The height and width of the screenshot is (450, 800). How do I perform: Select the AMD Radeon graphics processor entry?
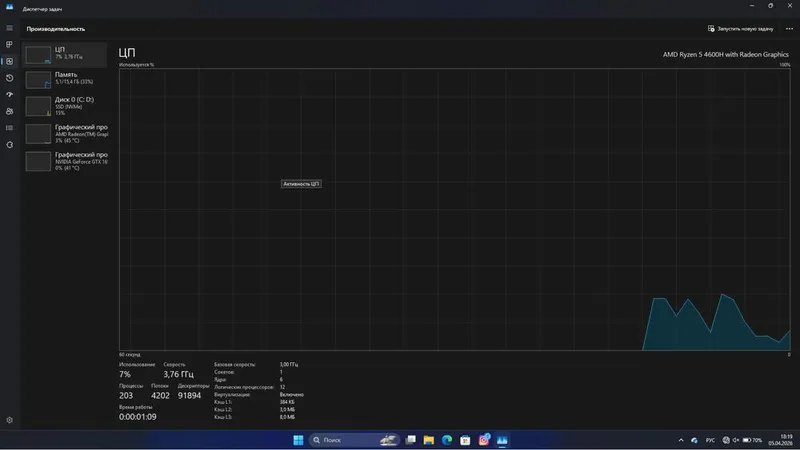(x=65, y=134)
